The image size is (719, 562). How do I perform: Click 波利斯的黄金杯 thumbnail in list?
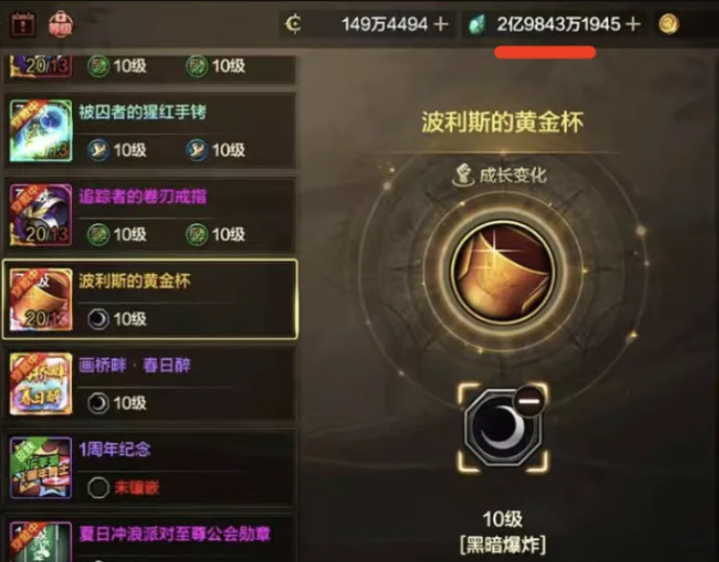41,299
